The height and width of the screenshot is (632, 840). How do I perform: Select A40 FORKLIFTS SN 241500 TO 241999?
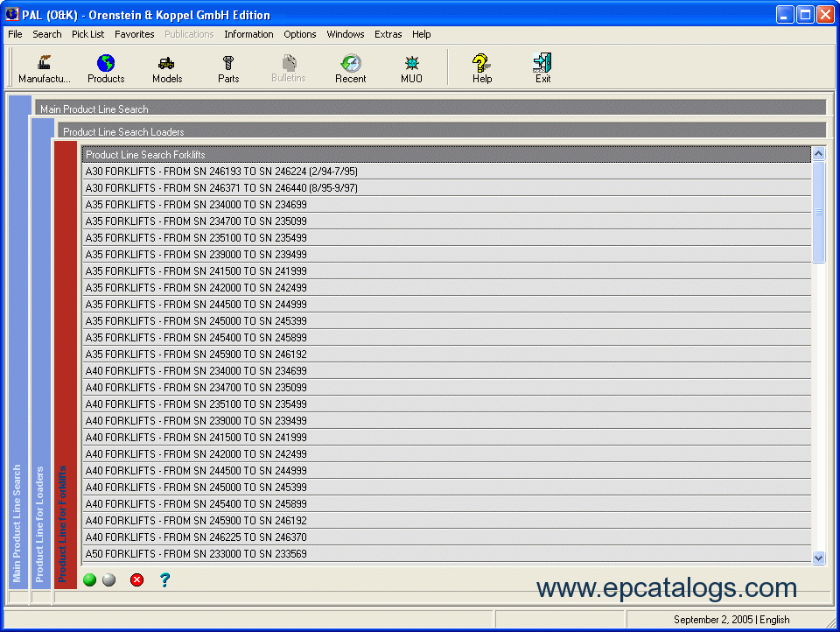click(x=446, y=438)
